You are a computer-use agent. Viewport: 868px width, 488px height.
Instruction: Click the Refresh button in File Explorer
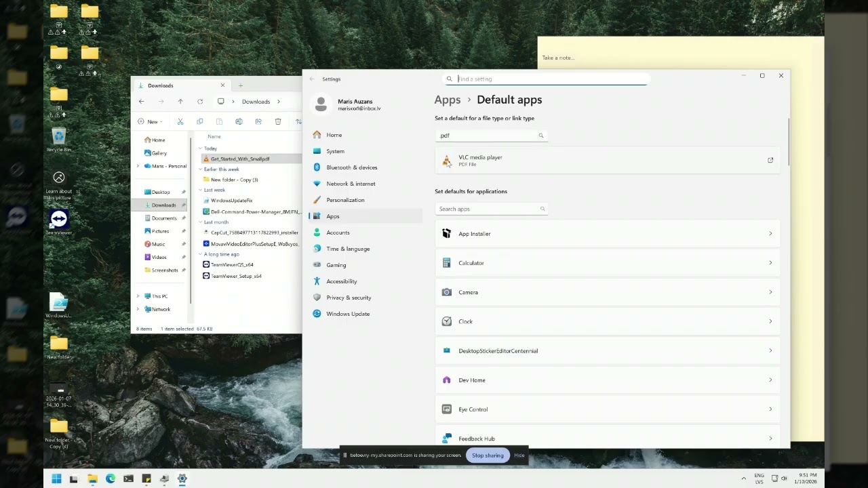coord(200,102)
